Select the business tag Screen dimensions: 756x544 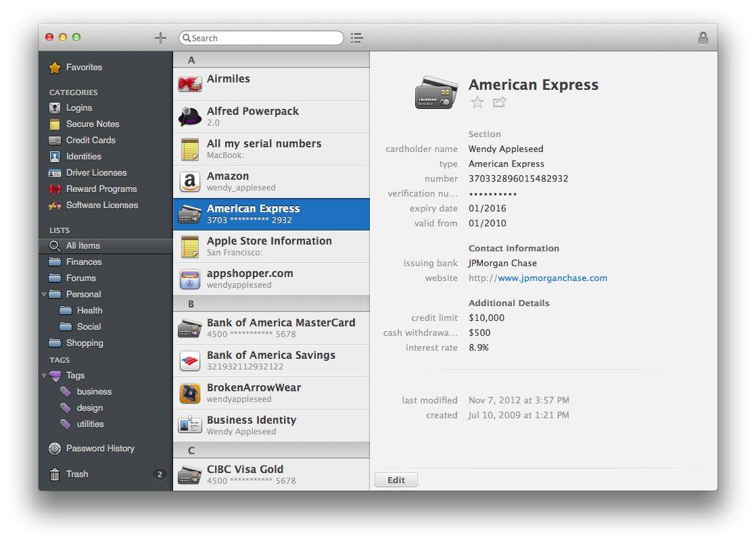pos(94,391)
